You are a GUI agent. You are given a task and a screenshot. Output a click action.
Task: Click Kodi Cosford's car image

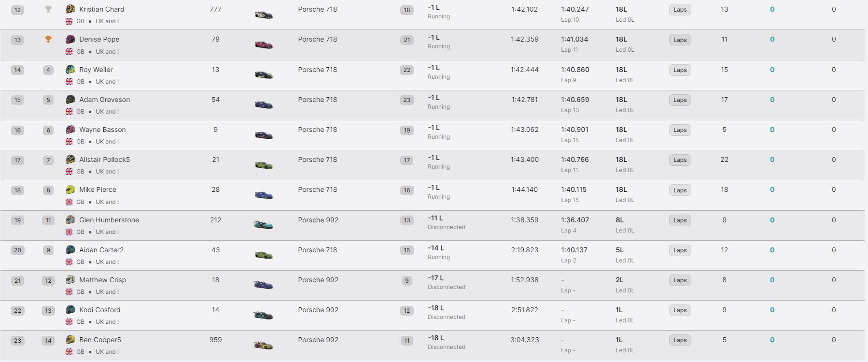click(x=264, y=315)
